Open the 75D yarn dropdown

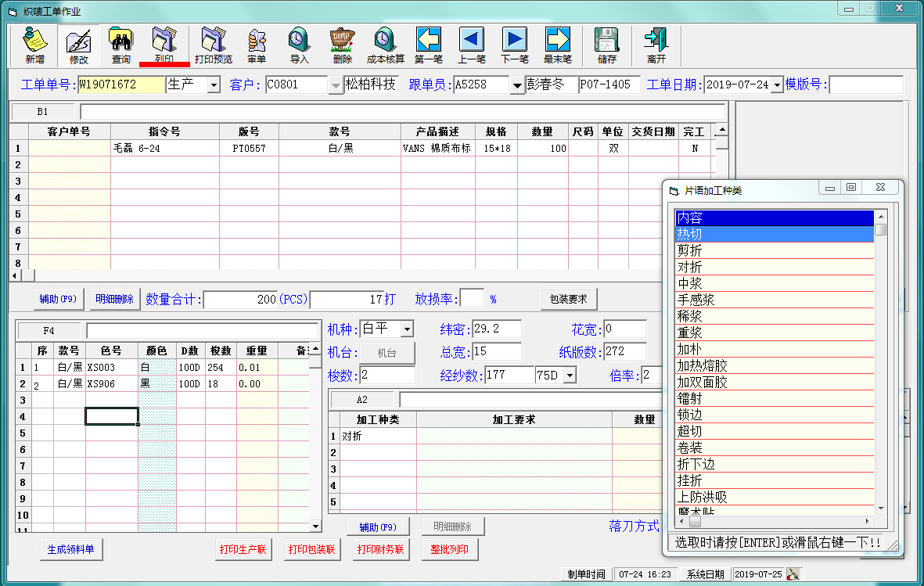pyautogui.click(x=570, y=376)
